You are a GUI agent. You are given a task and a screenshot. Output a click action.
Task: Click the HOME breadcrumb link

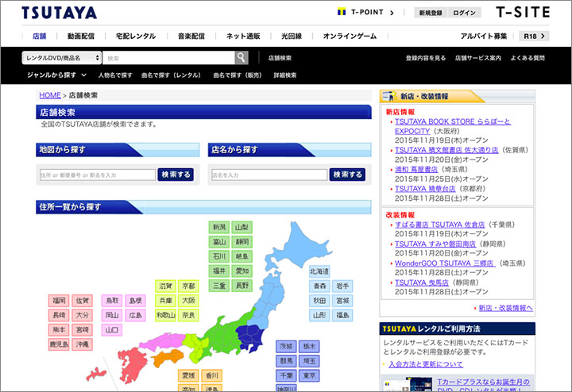50,95
